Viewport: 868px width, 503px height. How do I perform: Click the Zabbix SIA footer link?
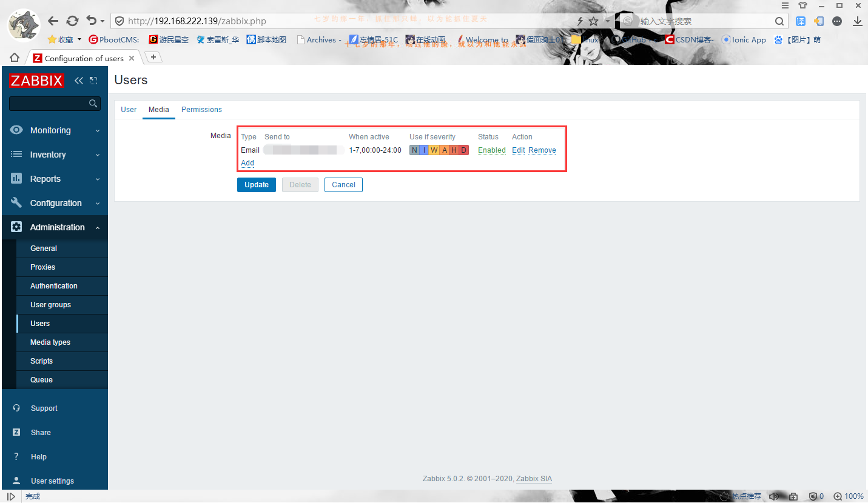click(x=534, y=479)
